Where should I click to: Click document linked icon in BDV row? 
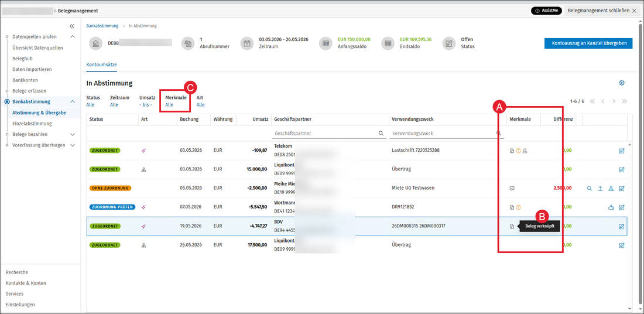pyautogui.click(x=512, y=227)
